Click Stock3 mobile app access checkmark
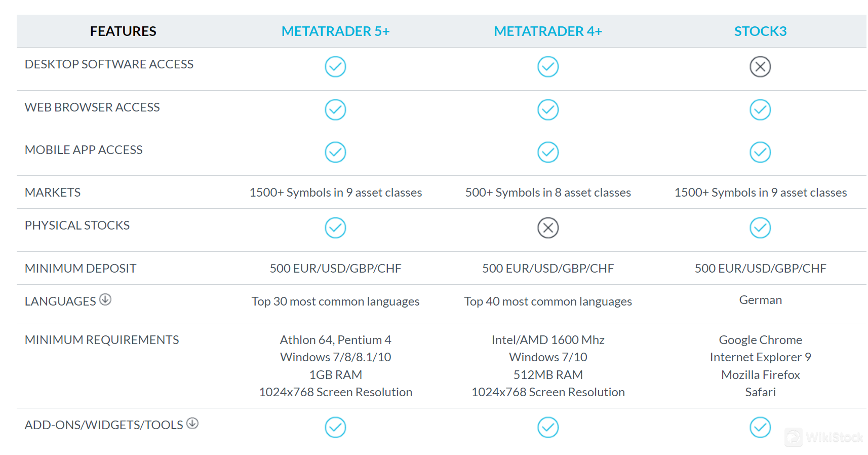Screen dimensions: 868x455 [760, 152]
